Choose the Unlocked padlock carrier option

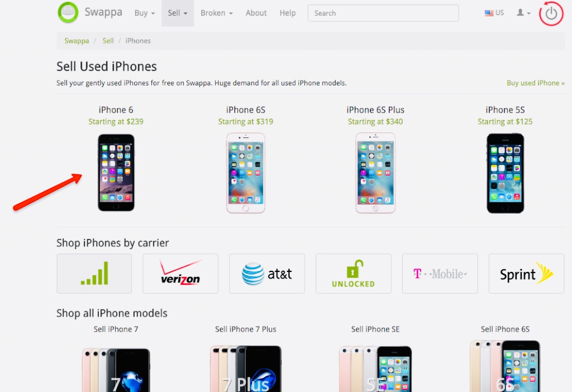pyautogui.click(x=354, y=274)
